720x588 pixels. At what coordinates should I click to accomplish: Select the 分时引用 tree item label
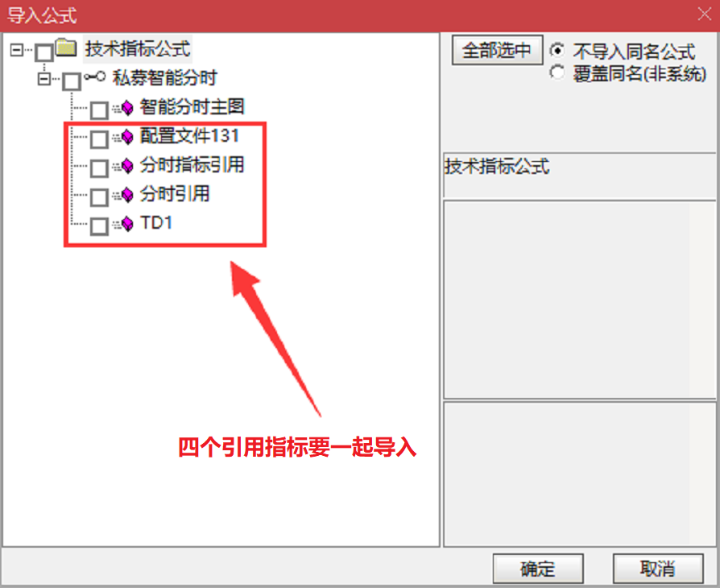175,194
